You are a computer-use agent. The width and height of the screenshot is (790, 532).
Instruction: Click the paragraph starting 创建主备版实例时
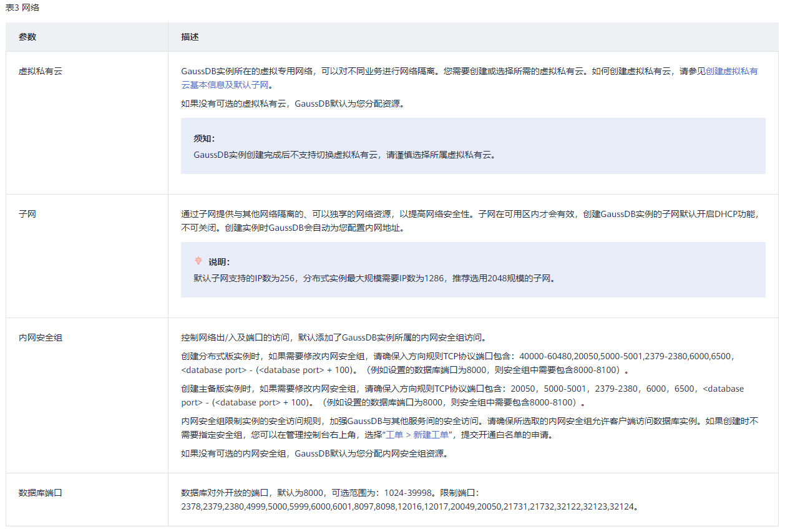click(x=462, y=395)
